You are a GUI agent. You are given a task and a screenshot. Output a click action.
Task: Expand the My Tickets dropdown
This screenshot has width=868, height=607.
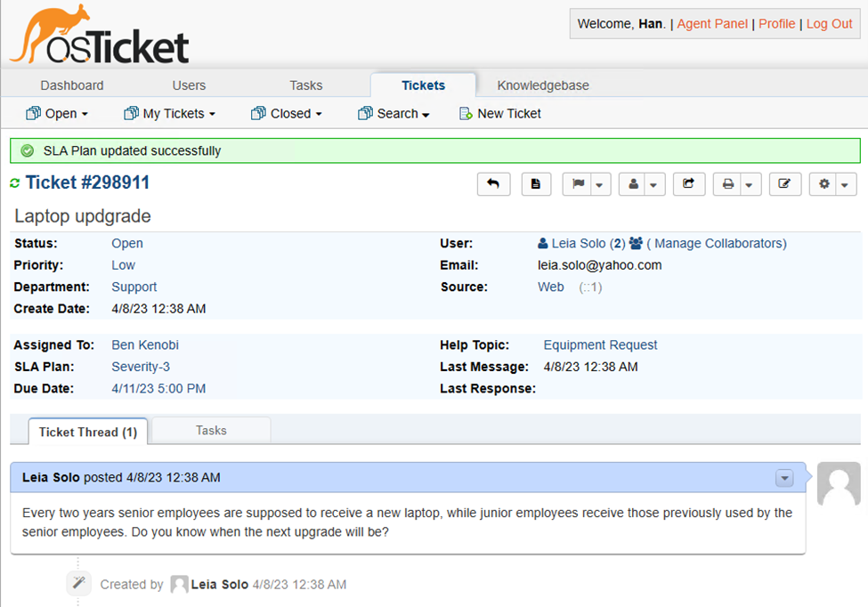pos(170,113)
